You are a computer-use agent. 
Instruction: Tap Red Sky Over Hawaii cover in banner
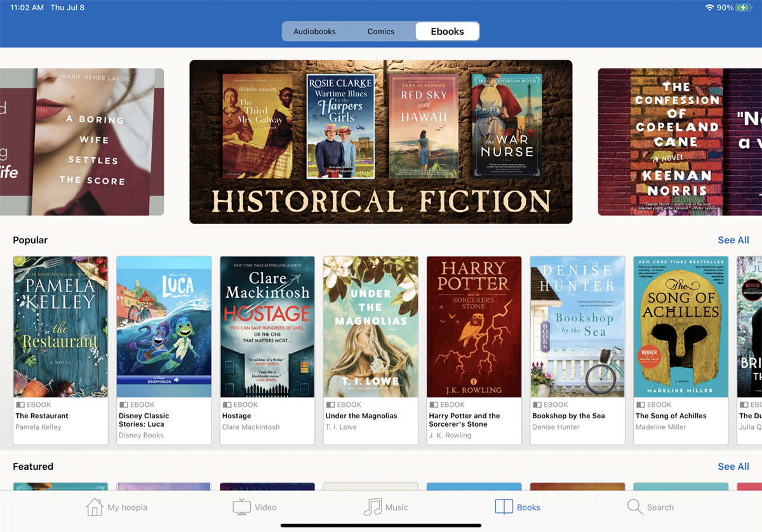click(x=424, y=126)
